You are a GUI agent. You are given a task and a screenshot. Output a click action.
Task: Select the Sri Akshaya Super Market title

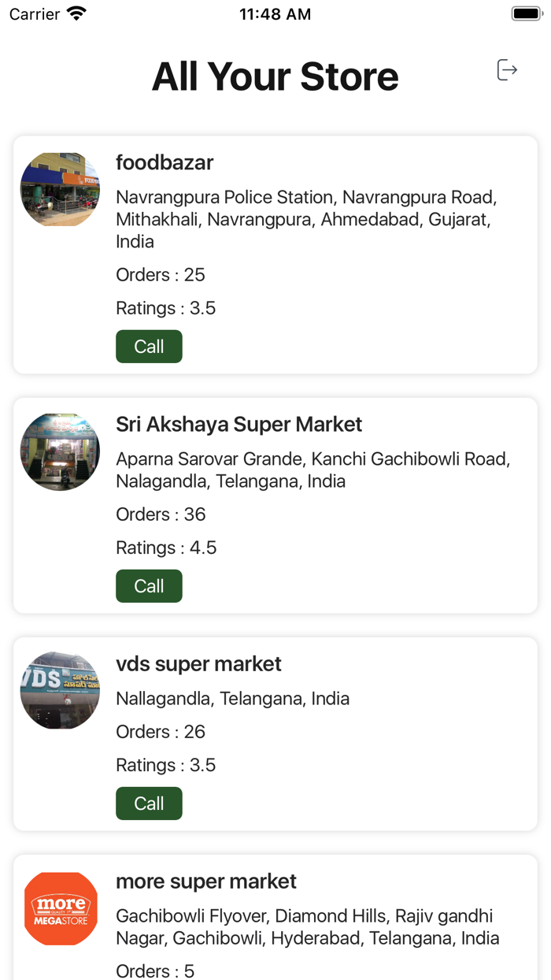pos(239,425)
